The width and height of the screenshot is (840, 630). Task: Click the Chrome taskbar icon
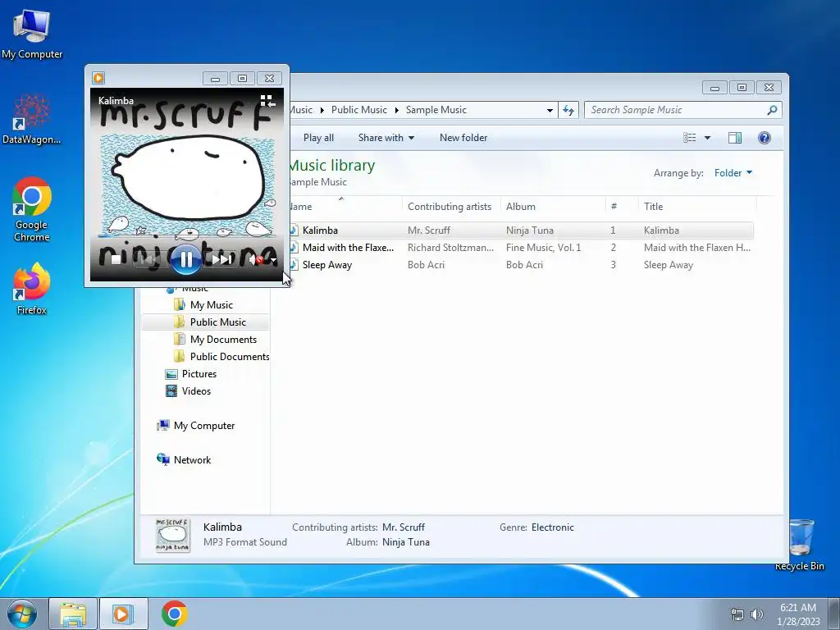174,614
